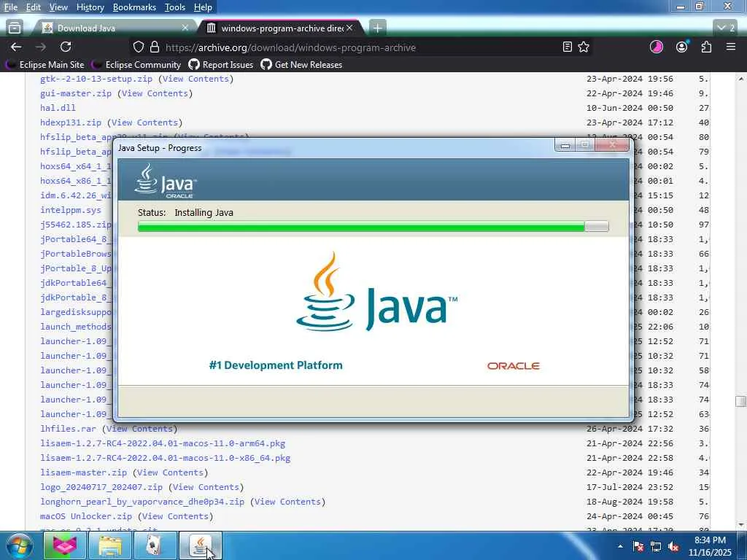The width and height of the screenshot is (747, 560).
Task: Open the solitaire cards taskbar icon
Action: (155, 545)
